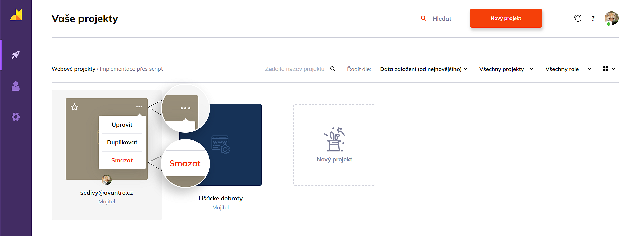Open the user profile sidebar icon
This screenshot has width=644, height=236.
coord(16,86)
